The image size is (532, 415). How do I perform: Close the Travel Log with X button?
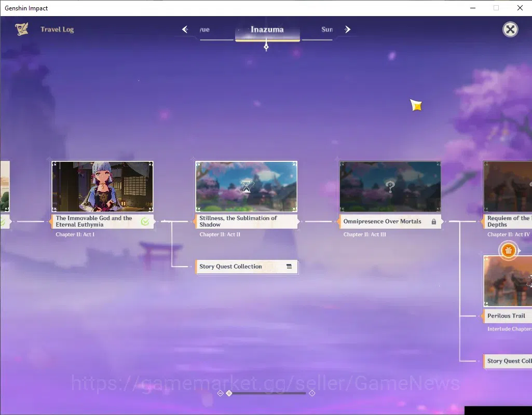(510, 30)
